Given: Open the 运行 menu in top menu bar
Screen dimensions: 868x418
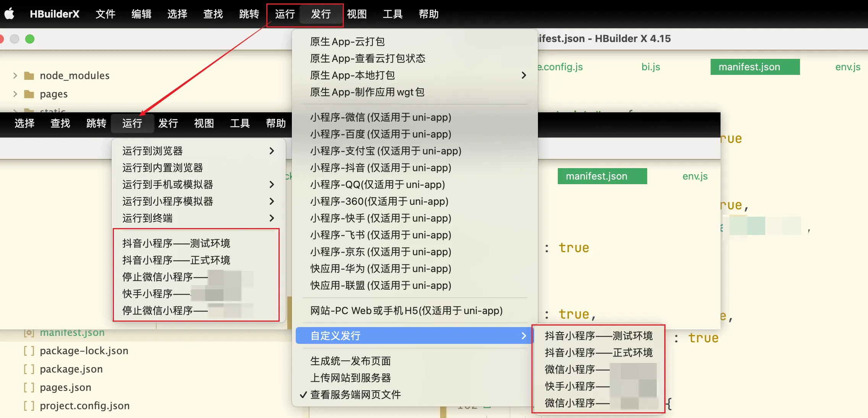Looking at the screenshot, I should point(285,14).
